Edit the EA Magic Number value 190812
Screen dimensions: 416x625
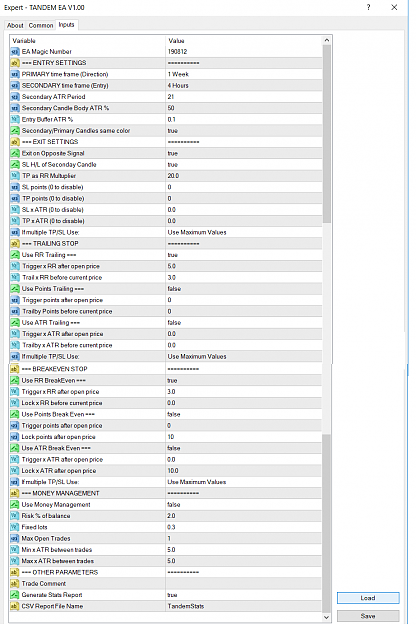[243, 52]
